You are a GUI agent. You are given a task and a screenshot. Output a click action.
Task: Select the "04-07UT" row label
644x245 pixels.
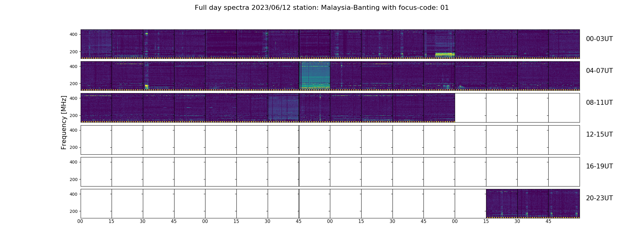[599, 71]
